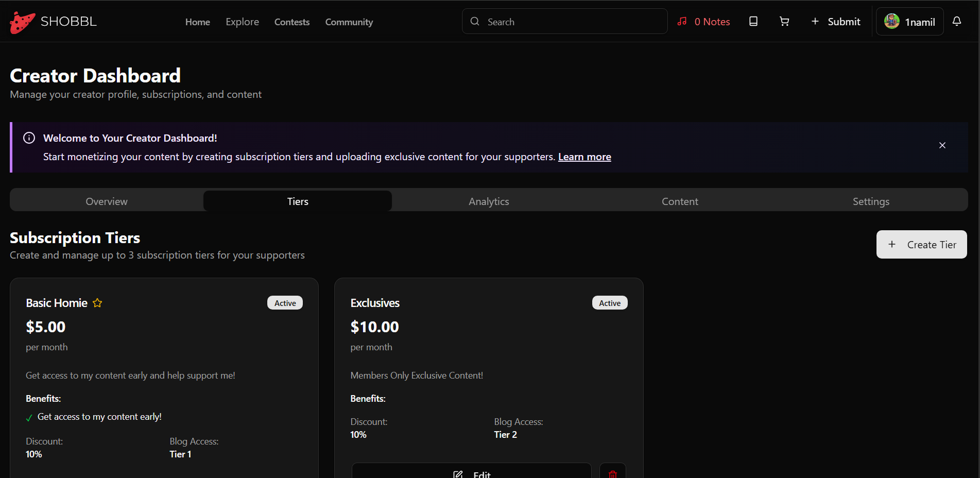The height and width of the screenshot is (478, 980).
Task: Click the music notes icon
Action: coord(682,22)
